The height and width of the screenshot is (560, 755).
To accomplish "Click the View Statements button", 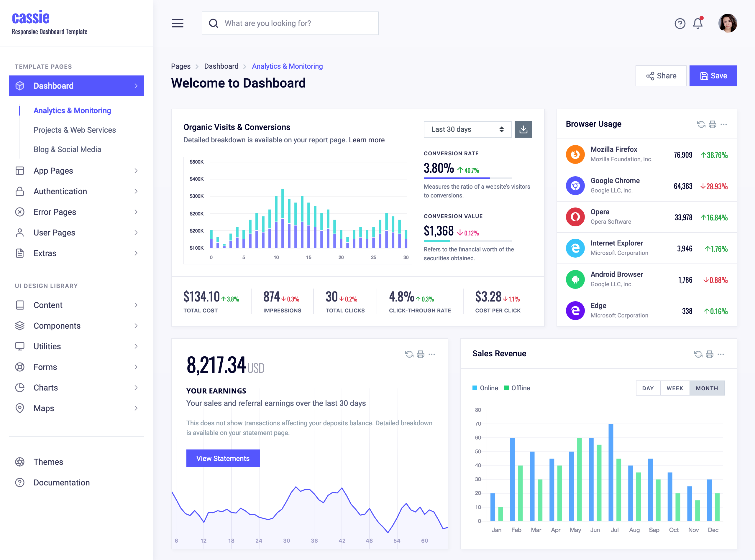I will tap(223, 458).
